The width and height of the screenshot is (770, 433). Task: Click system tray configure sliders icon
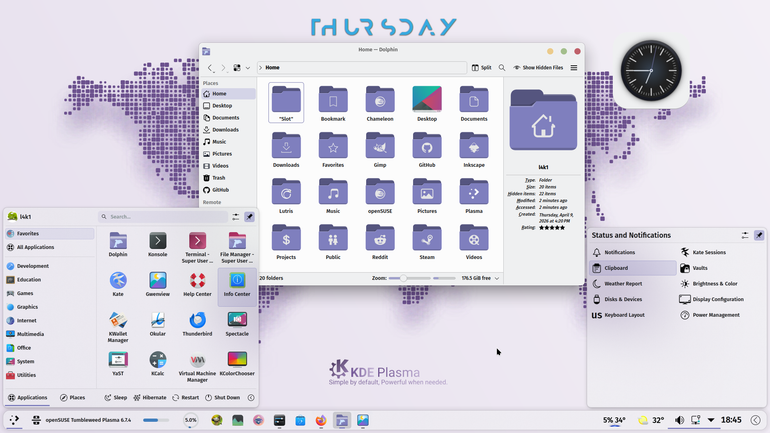(x=745, y=235)
